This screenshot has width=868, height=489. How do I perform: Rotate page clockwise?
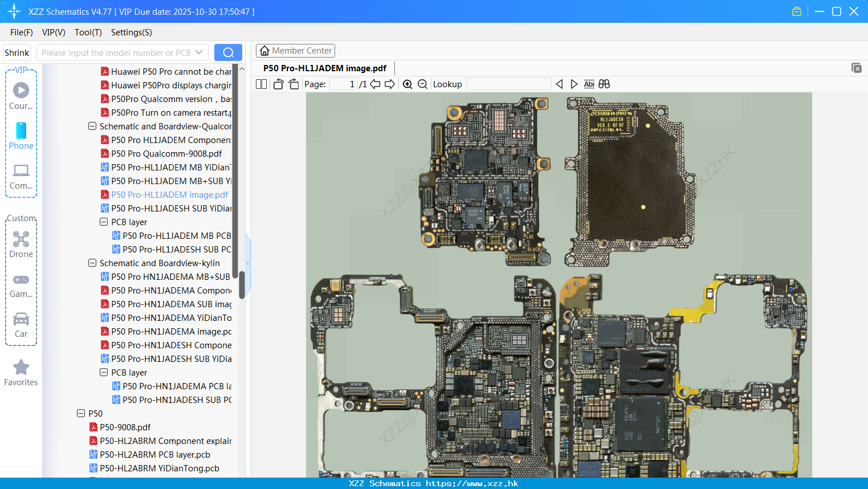point(294,84)
